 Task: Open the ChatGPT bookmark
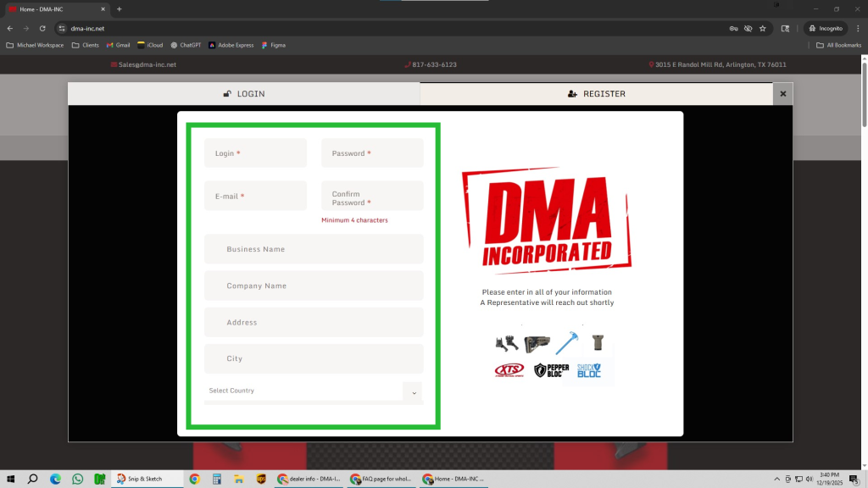coord(185,45)
